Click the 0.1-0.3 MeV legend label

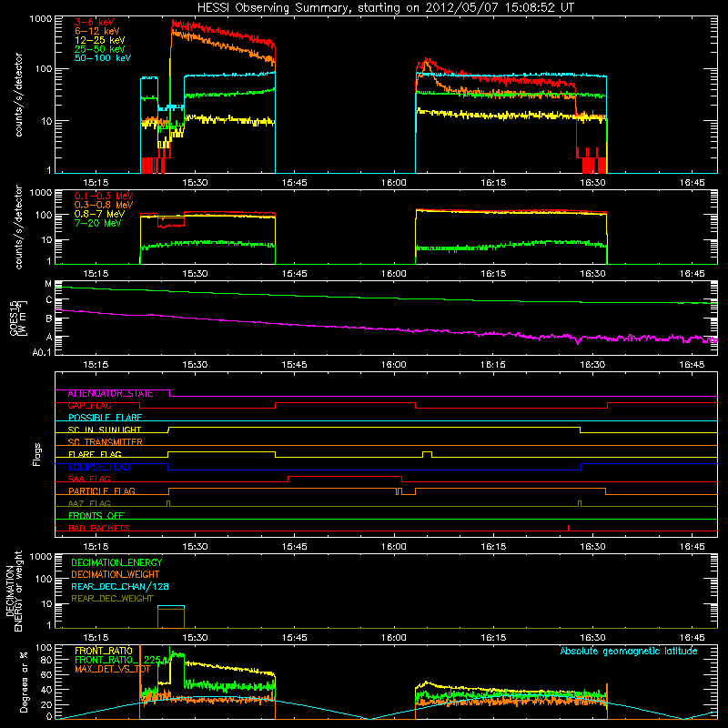pos(104,197)
